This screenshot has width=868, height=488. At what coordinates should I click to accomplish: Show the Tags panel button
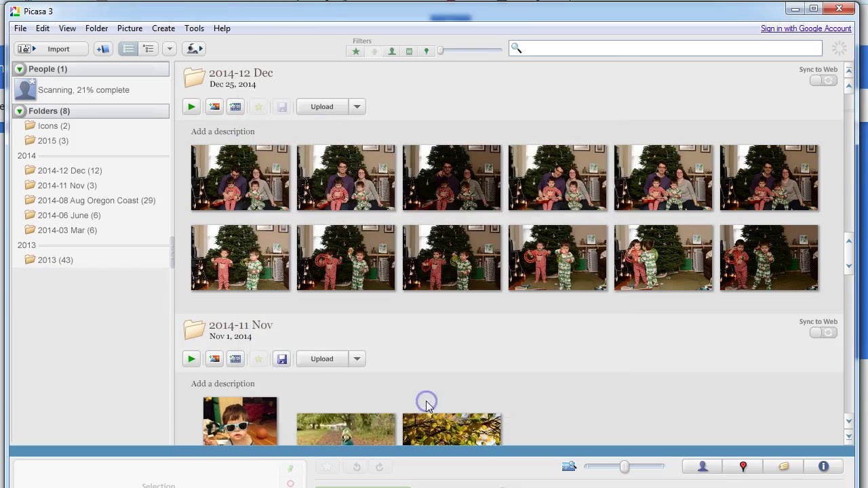(x=783, y=466)
